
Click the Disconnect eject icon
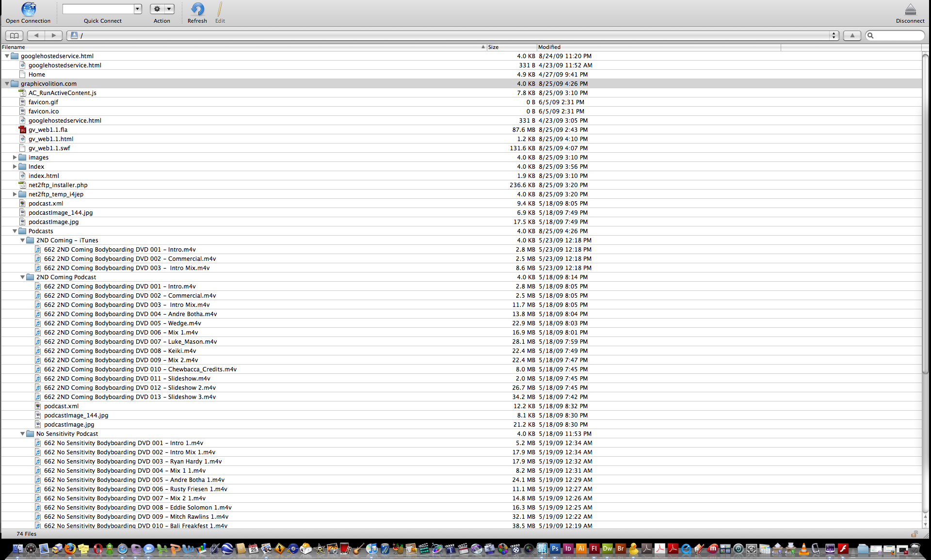tap(910, 9)
